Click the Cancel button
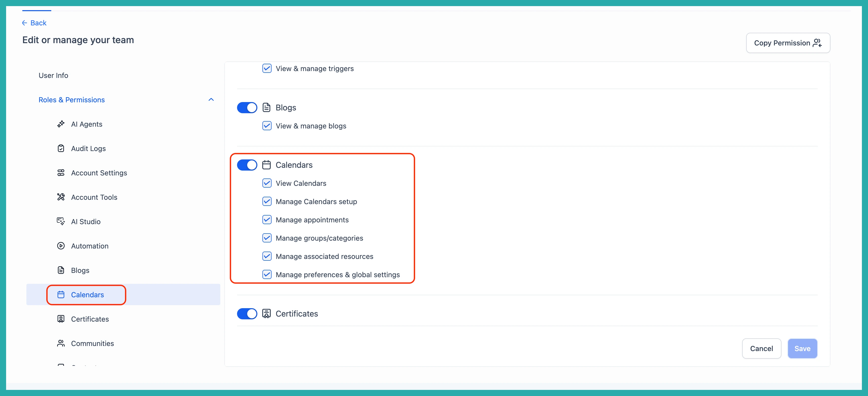This screenshot has width=868, height=396. tap(761, 349)
